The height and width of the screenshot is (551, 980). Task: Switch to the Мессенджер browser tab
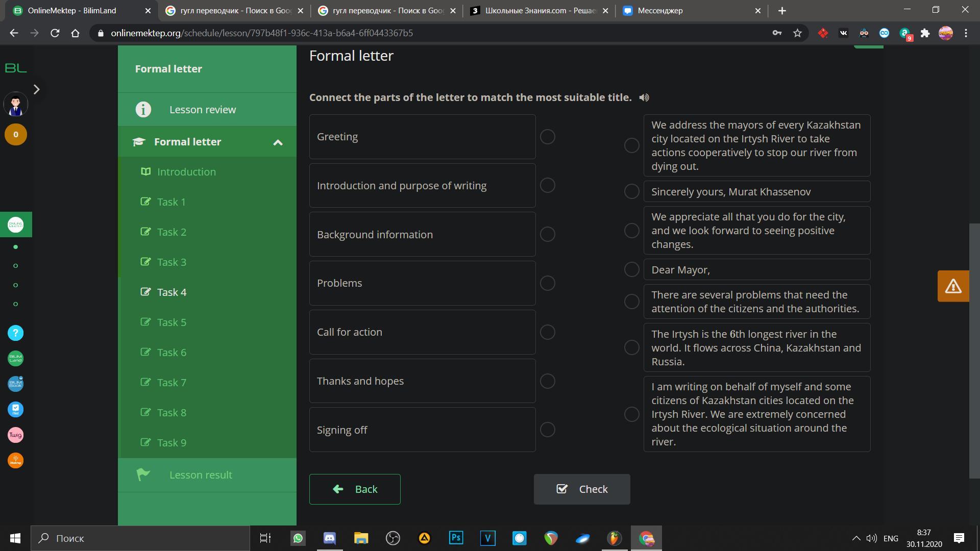tap(660, 11)
